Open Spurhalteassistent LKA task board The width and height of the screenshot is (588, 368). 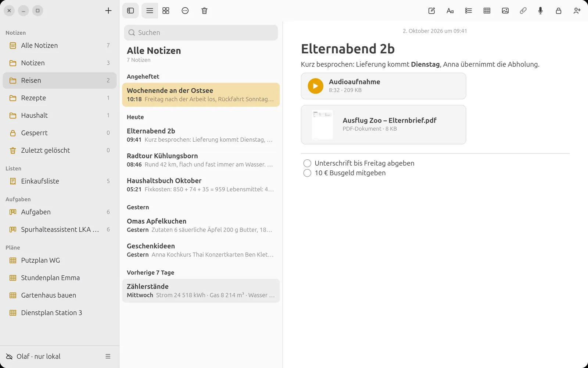pos(60,229)
